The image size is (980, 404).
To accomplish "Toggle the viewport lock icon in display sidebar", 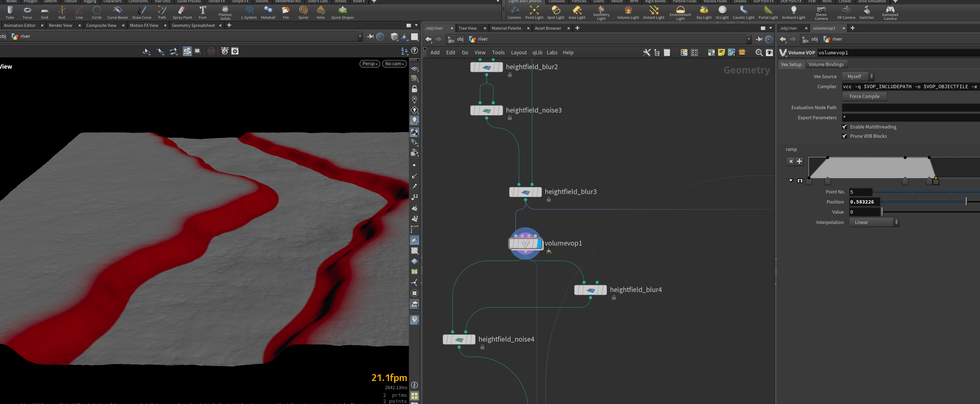I will [x=414, y=89].
